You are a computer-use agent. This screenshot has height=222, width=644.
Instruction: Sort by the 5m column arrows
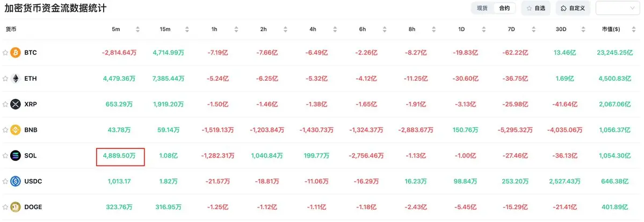(138, 29)
